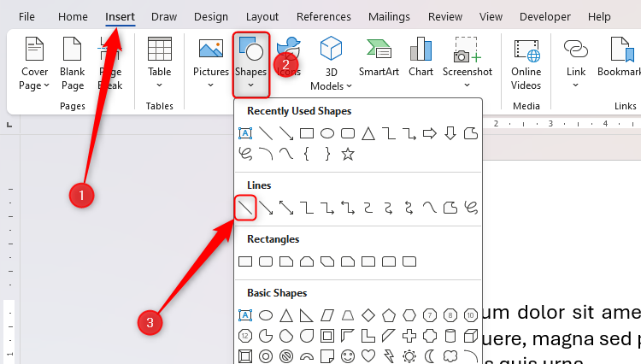641x364 pixels.
Task: Select the rounded rectangle under Rectangles
Action: coord(266,261)
